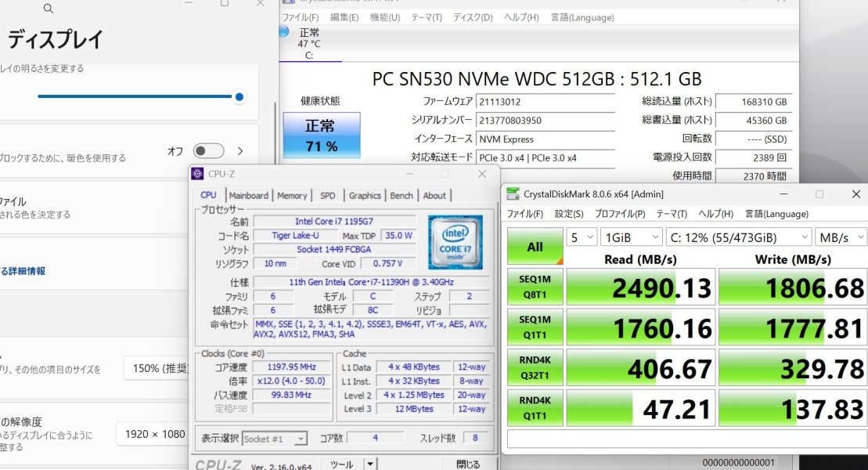Screen dimensions: 868x470
Task: Click the 閉じる button in CPU-Z
Action: tap(468, 464)
